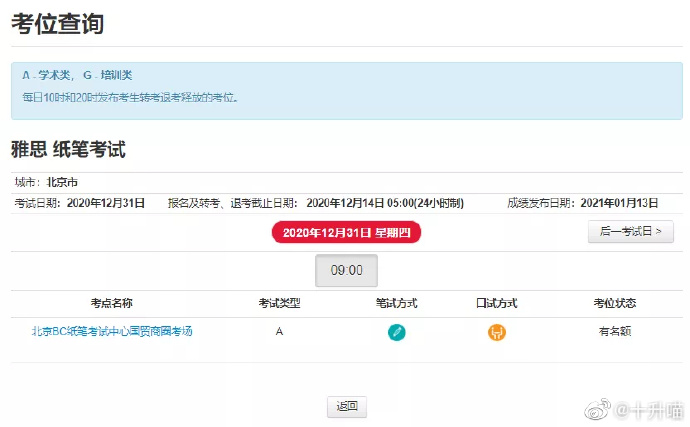This screenshot has width=690, height=427.
Task: Select the 09:00 time slot button
Action: (346, 270)
